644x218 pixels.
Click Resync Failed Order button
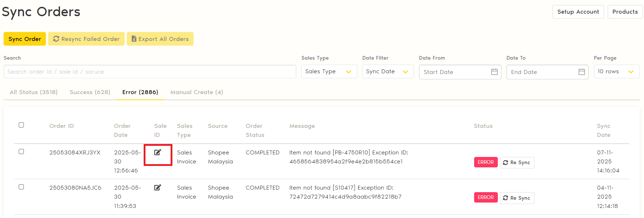tap(86, 39)
